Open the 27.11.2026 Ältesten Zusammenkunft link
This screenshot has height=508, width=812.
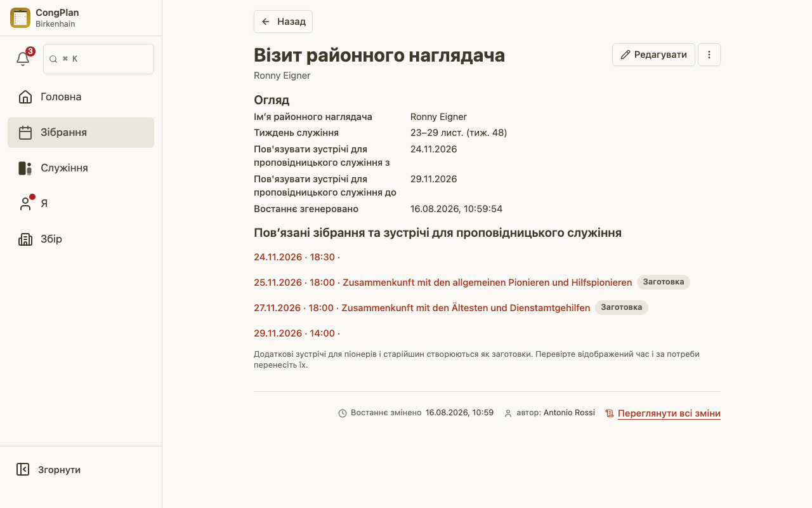point(422,308)
